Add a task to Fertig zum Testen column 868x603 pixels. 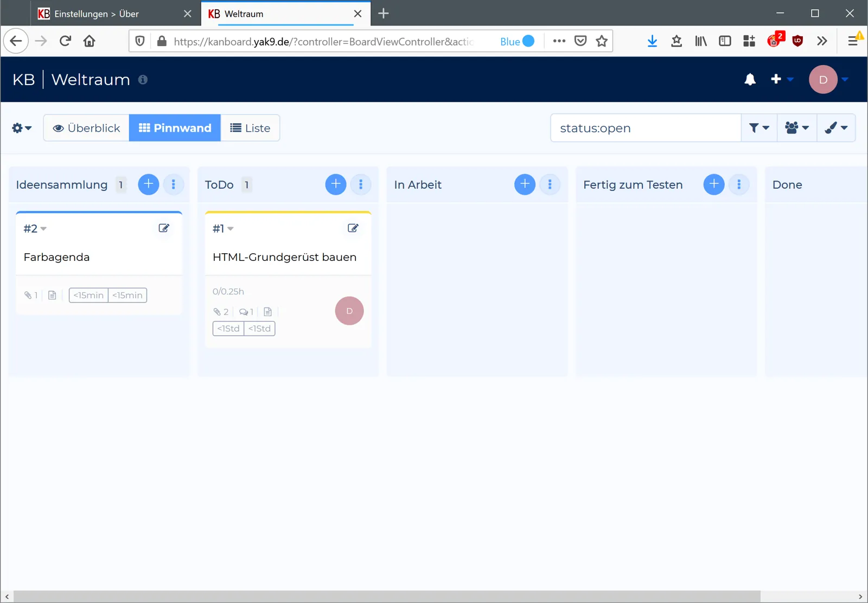(x=714, y=184)
